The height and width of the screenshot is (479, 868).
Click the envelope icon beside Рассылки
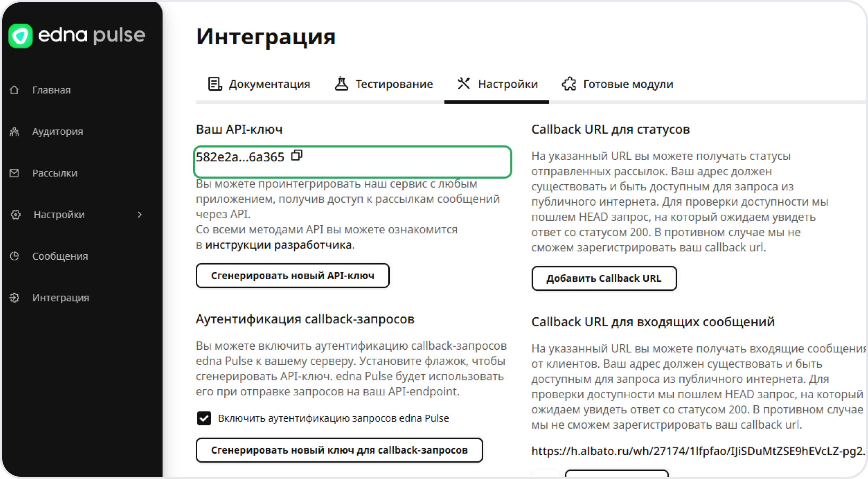14,173
